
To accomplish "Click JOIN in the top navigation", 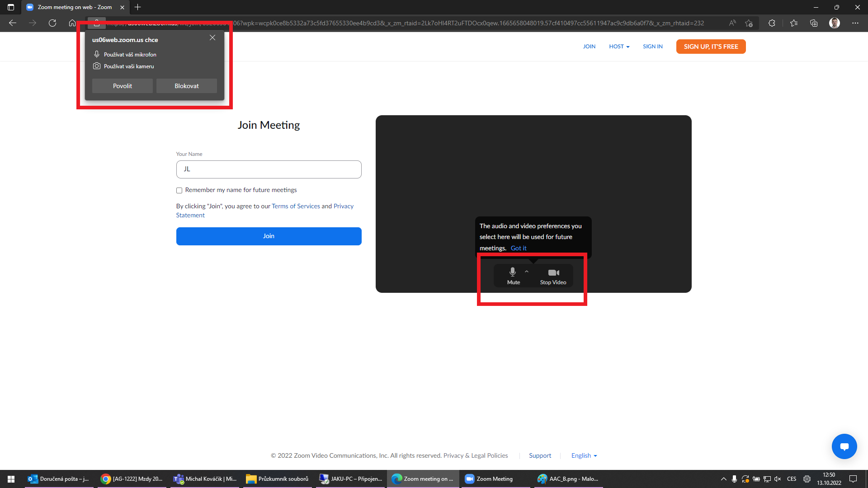I will tap(589, 47).
